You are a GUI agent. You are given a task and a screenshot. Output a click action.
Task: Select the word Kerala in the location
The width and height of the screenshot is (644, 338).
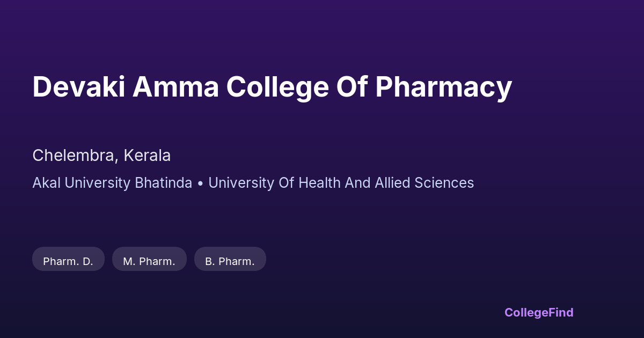[x=147, y=156]
